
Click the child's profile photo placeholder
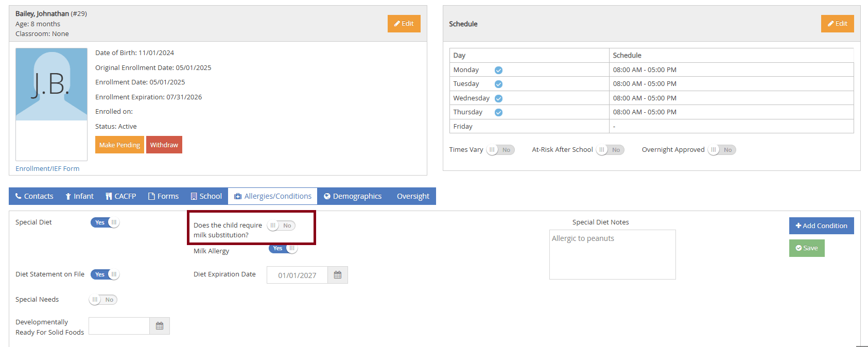tap(51, 84)
